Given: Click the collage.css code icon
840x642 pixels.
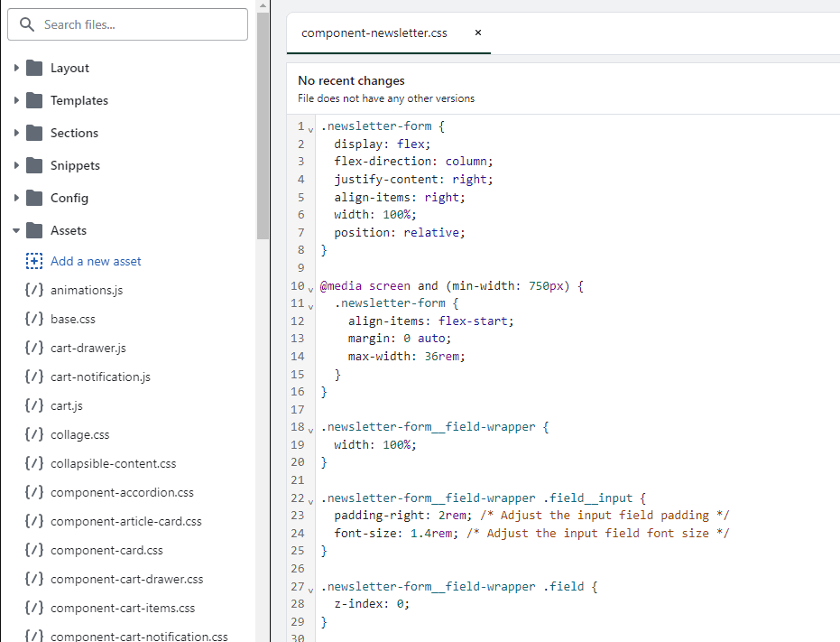Looking at the screenshot, I should click(x=34, y=434).
